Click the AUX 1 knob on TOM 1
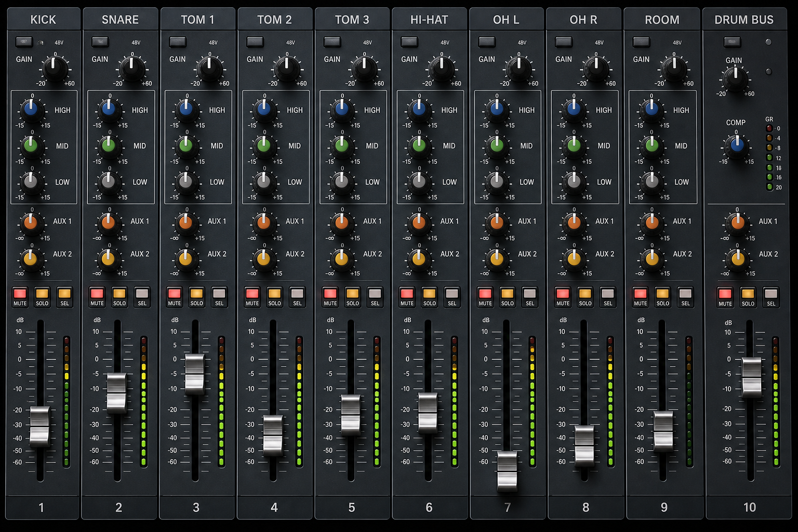Screen dimensions: 798x532 185,223
